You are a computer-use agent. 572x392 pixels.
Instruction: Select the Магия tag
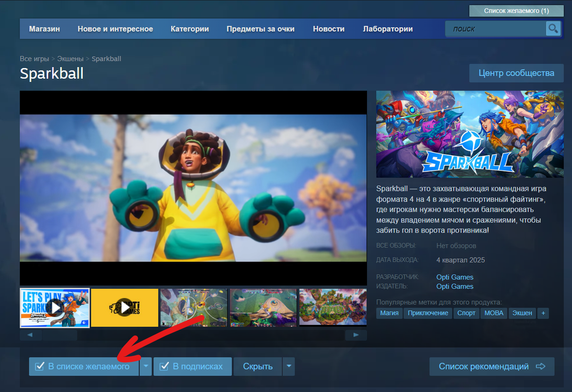[x=389, y=313]
